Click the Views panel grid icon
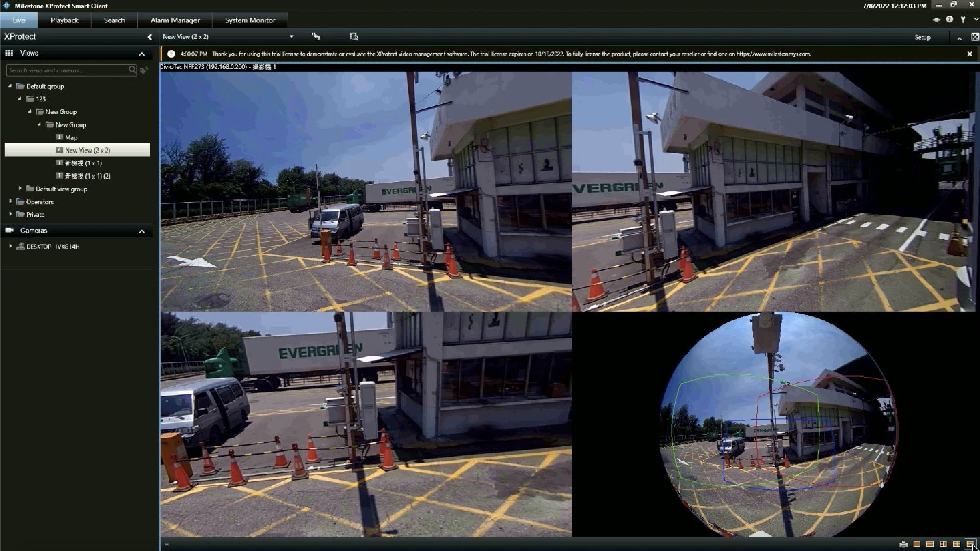 coord(9,53)
